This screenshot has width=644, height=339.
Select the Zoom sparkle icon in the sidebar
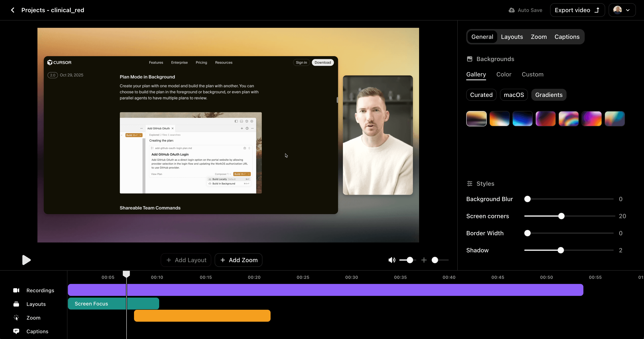click(x=16, y=317)
